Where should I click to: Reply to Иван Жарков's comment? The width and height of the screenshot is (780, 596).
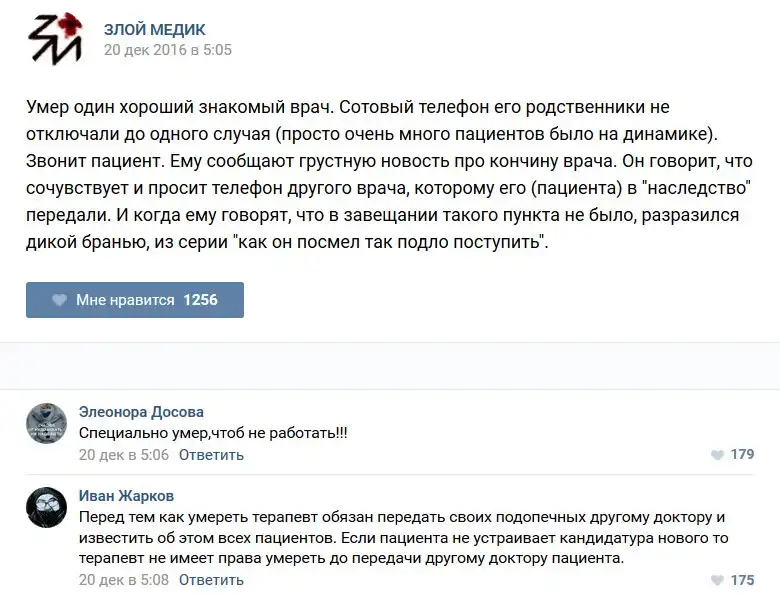tap(211, 580)
